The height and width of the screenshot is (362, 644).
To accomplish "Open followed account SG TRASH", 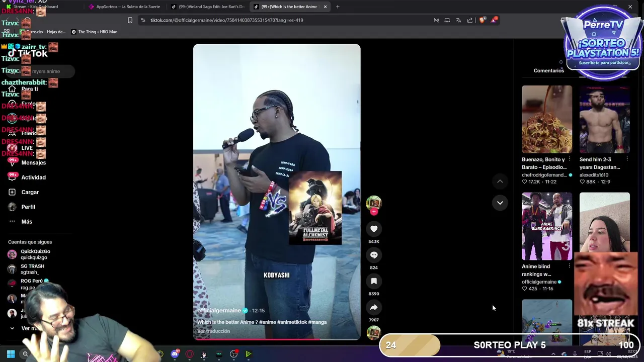I will click(32, 269).
